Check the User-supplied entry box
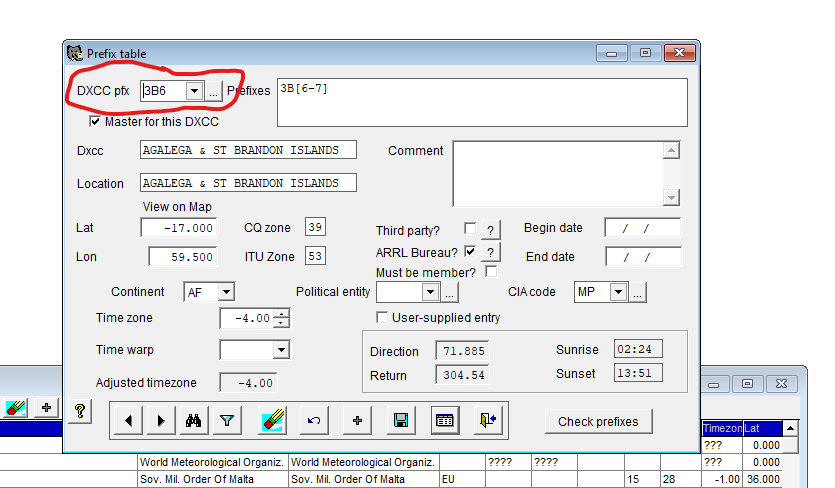The image size is (835, 488). (382, 318)
